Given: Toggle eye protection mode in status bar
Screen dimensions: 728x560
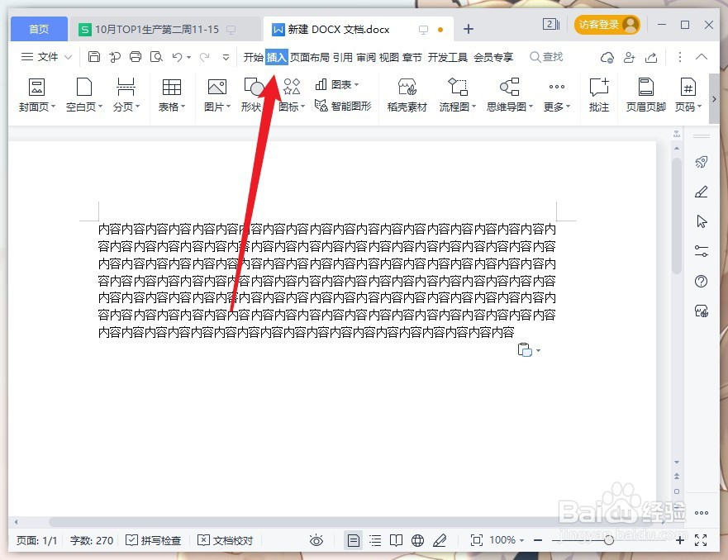Looking at the screenshot, I should (316, 540).
